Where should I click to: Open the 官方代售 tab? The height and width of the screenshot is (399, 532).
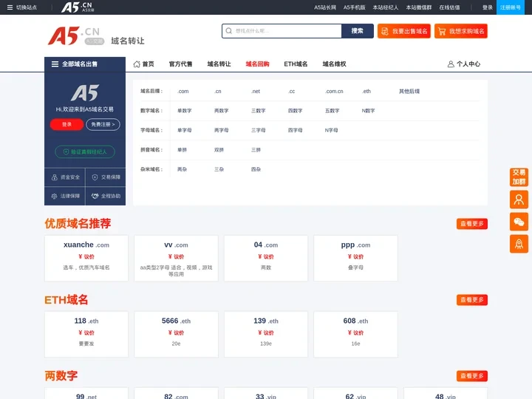180,64
